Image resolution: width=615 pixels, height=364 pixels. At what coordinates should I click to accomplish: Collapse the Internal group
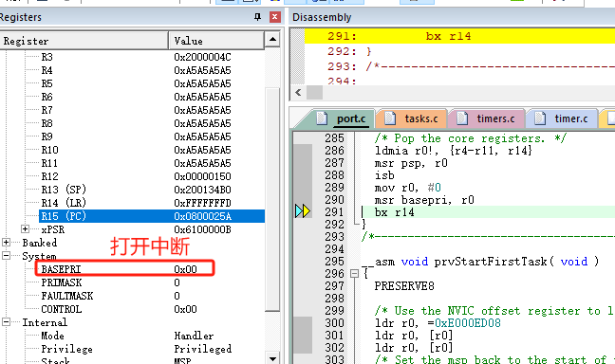6,322
